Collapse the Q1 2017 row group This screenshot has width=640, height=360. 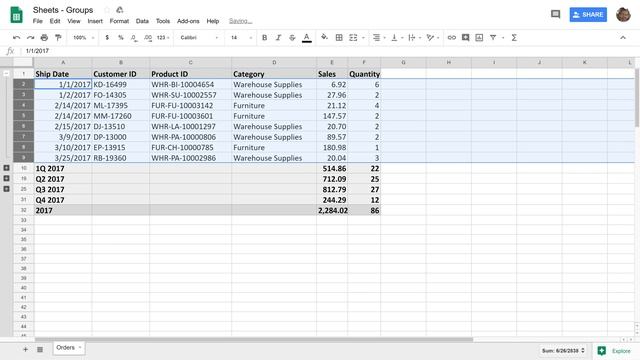(x=7, y=73)
